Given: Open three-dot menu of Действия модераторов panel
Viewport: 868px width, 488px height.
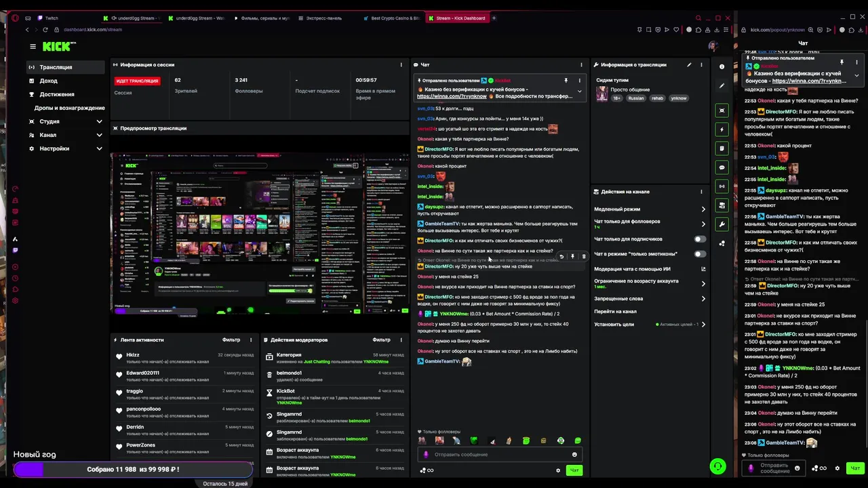Looking at the screenshot, I should click(401, 340).
